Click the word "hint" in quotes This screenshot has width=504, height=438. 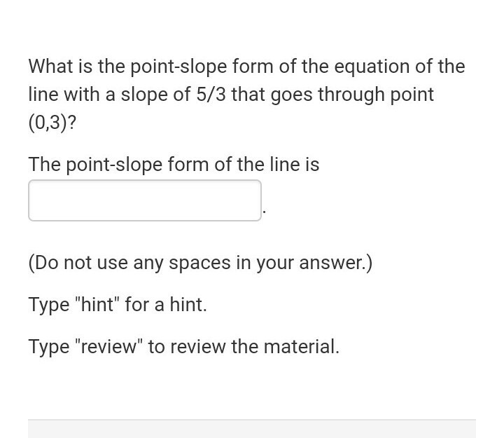pos(97,304)
